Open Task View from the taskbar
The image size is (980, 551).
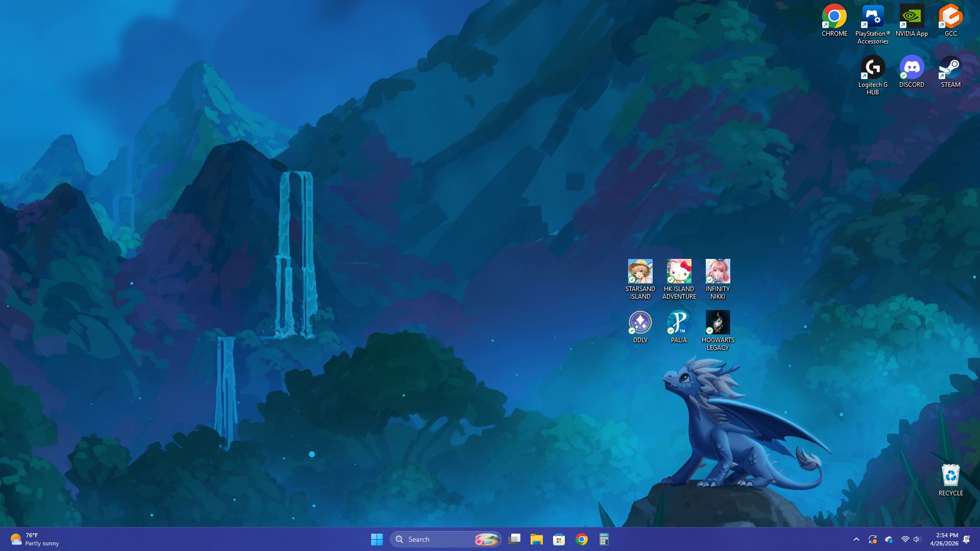click(514, 539)
